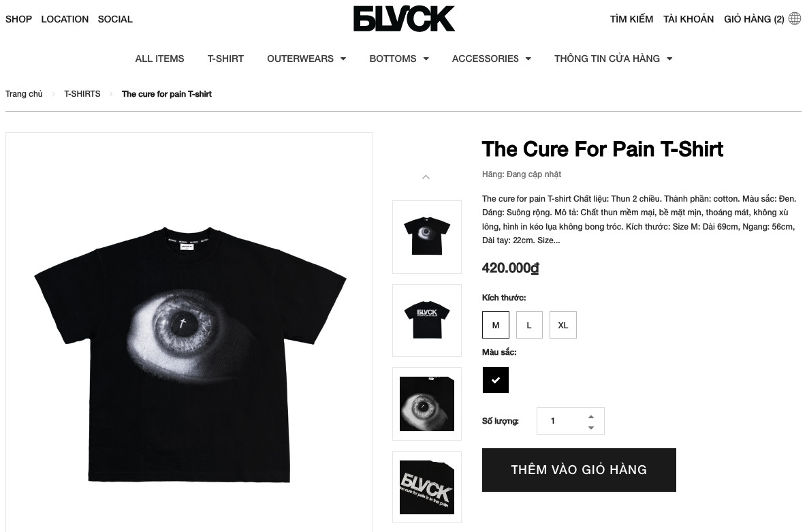807x532 pixels.
Task: Increase quantity with the up arrow
Action: (591, 417)
